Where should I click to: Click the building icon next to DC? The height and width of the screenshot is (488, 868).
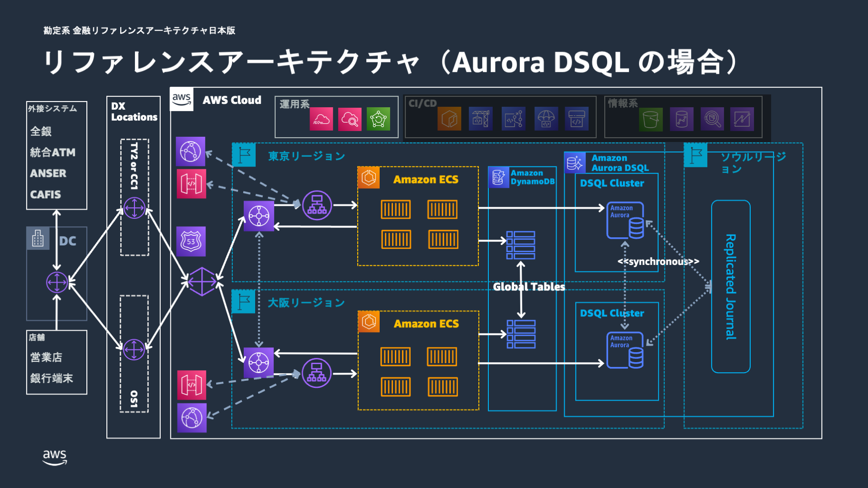pyautogui.click(x=38, y=238)
